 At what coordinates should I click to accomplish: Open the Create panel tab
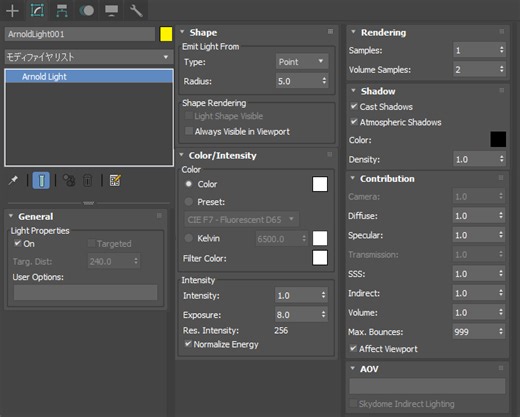(x=12, y=11)
